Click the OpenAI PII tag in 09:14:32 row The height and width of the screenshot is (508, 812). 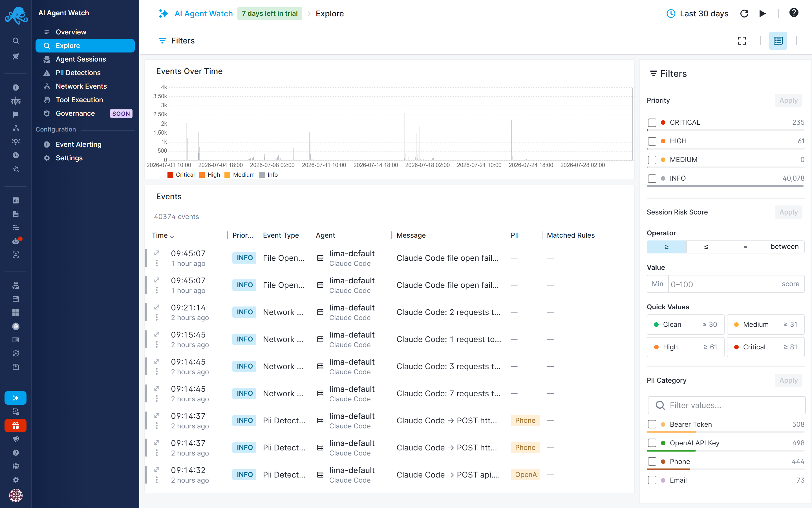[x=526, y=475]
